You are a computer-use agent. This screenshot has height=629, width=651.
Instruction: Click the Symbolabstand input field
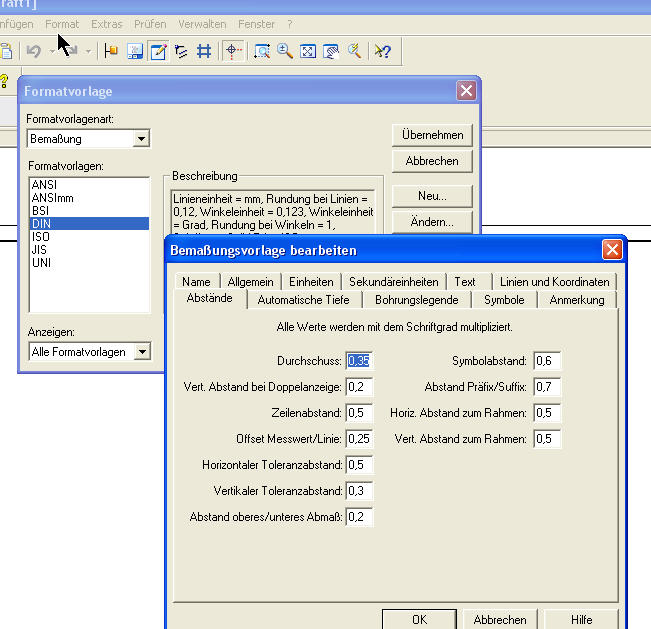(x=547, y=361)
